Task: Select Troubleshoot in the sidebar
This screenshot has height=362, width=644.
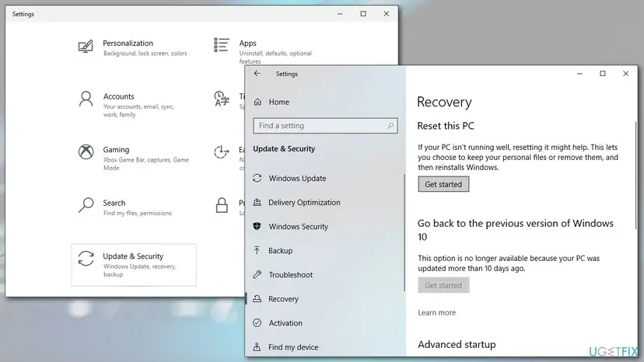Action: pos(291,274)
